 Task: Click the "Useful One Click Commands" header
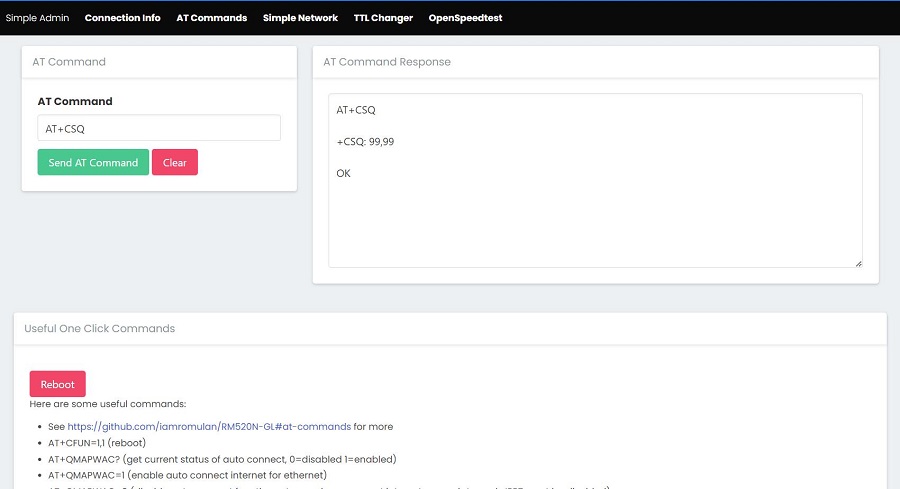[x=99, y=328]
